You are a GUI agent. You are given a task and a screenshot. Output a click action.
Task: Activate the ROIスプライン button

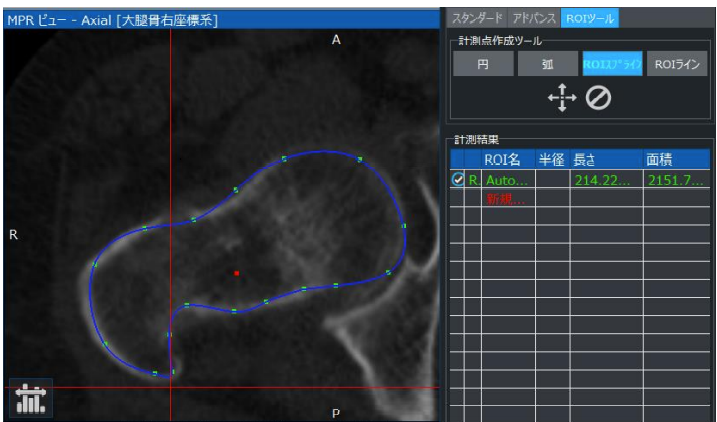(612, 64)
